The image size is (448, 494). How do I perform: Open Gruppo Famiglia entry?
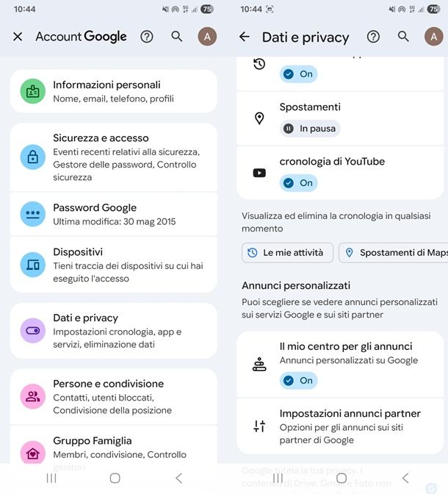click(114, 447)
